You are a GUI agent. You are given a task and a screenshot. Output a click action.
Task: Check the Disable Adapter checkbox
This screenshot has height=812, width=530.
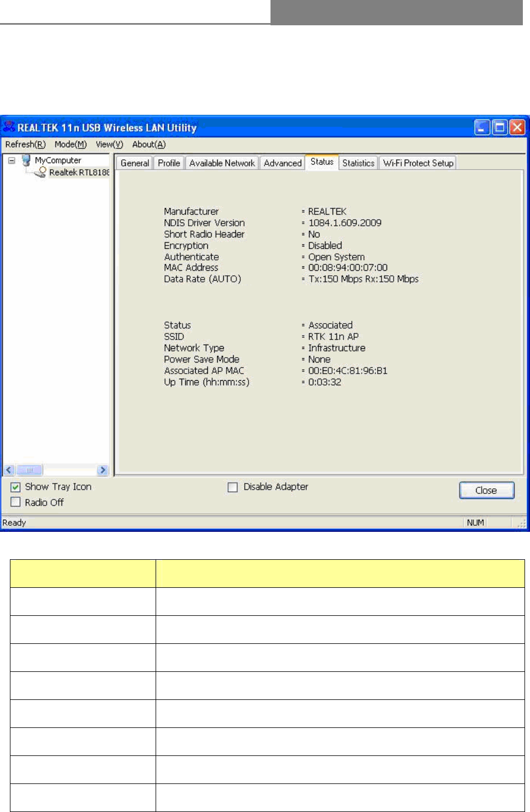(233, 487)
